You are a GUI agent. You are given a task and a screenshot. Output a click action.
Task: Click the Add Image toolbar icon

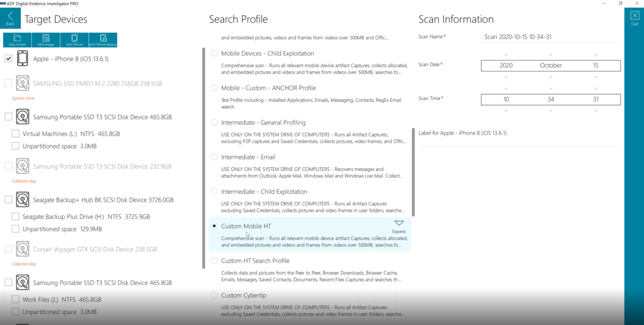click(x=46, y=40)
